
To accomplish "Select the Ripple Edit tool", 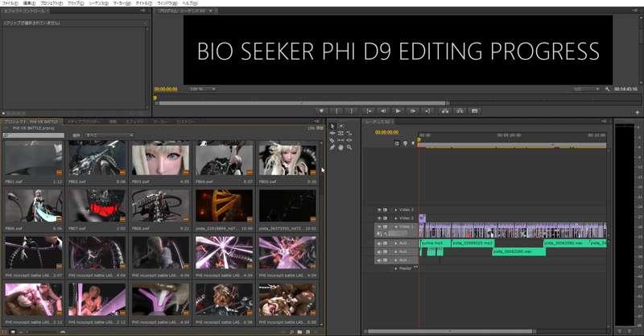I will coord(332,133).
